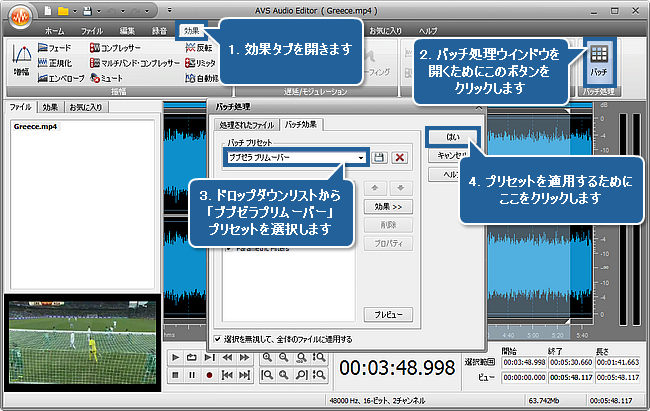Select Greece.mp4 in the file list
This screenshot has width=650, height=411.
point(35,126)
